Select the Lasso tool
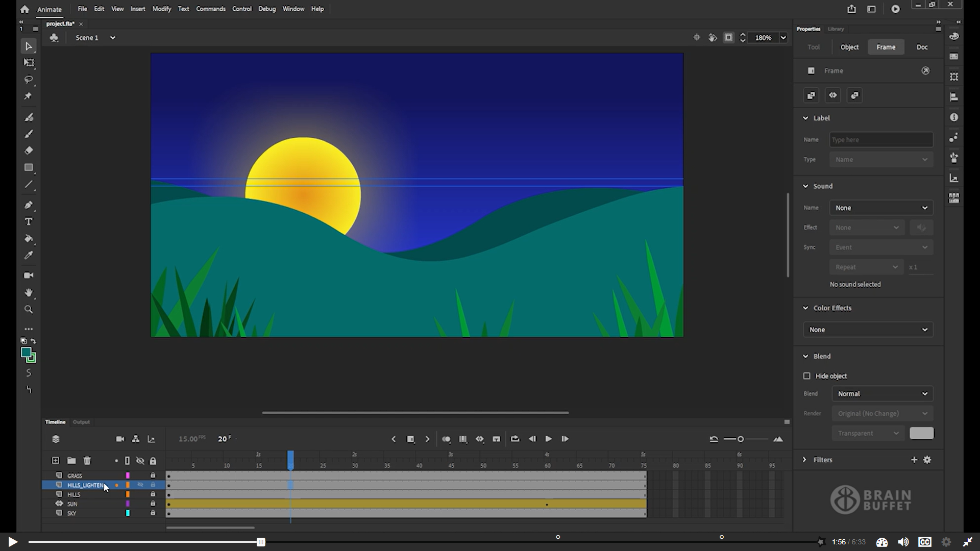Screen dimensions: 980x551 (x=29, y=80)
